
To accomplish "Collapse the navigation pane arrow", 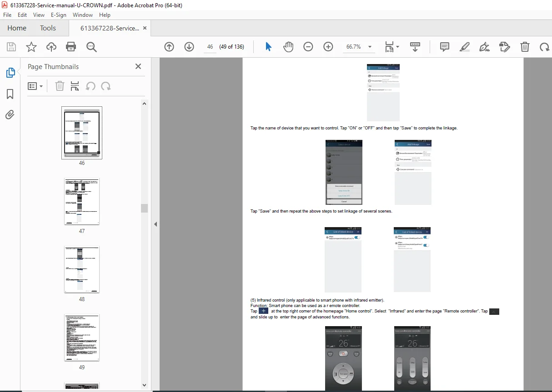I will (x=156, y=224).
